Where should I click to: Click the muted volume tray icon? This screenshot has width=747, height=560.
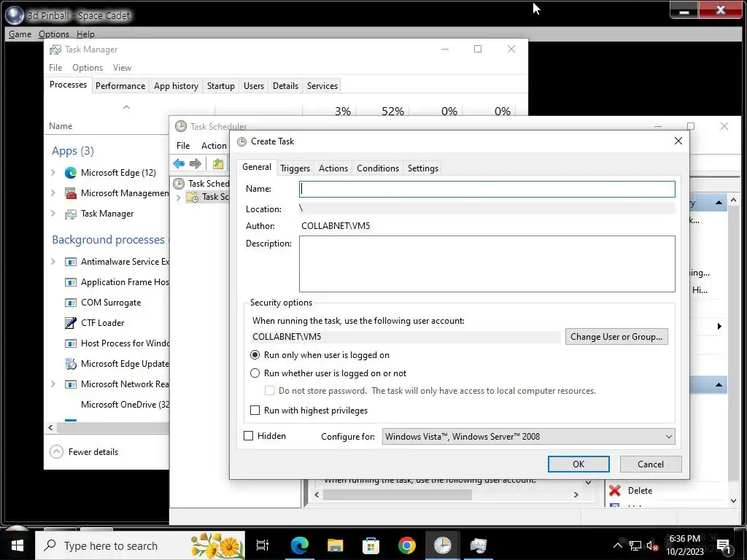[x=651, y=545]
